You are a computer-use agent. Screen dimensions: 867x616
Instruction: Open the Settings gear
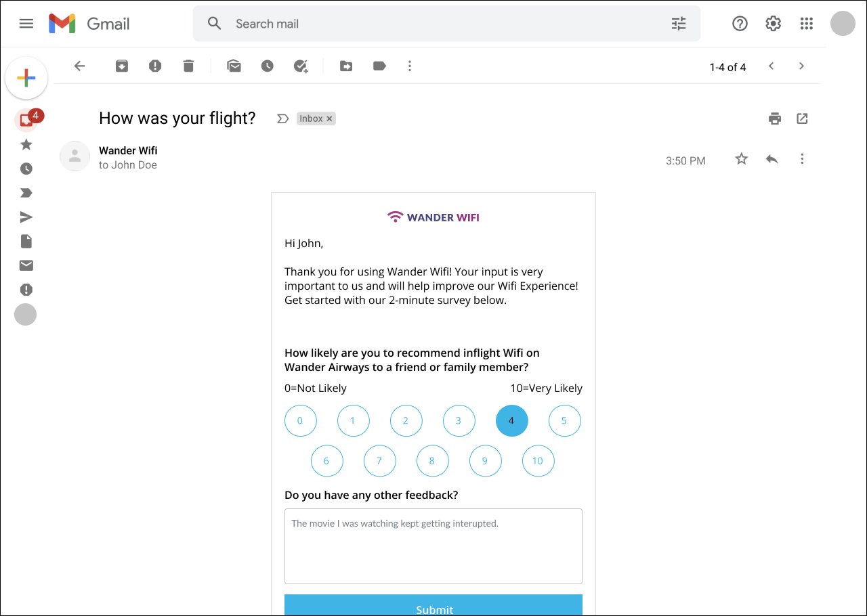click(x=773, y=24)
